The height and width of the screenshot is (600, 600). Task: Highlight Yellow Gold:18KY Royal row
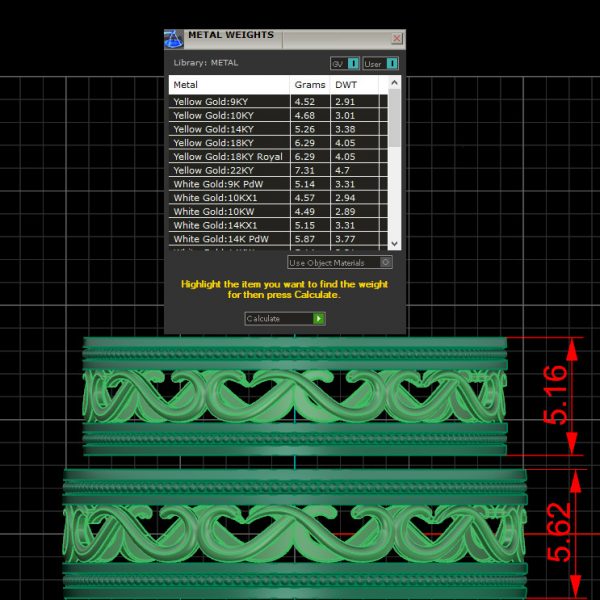tap(228, 157)
